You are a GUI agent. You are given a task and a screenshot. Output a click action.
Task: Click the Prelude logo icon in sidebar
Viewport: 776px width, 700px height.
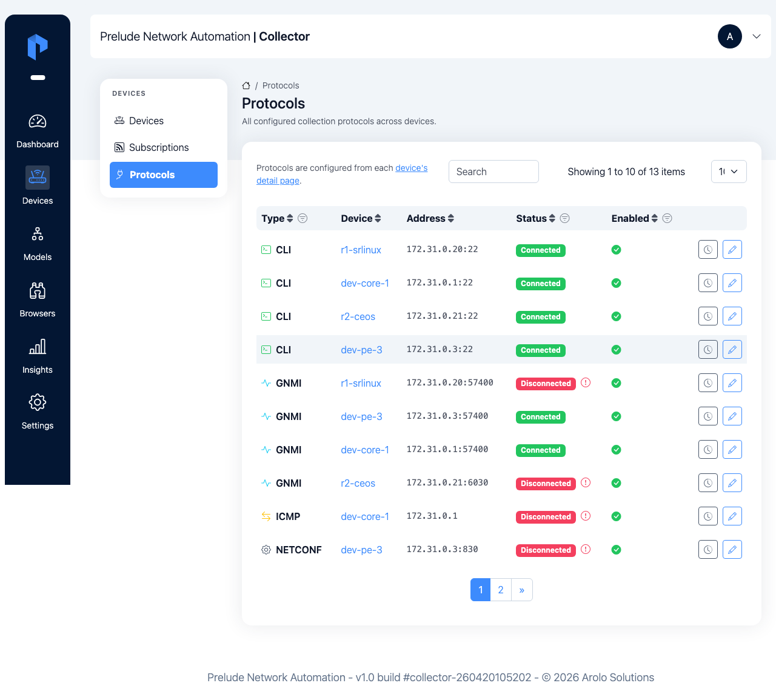(x=38, y=47)
